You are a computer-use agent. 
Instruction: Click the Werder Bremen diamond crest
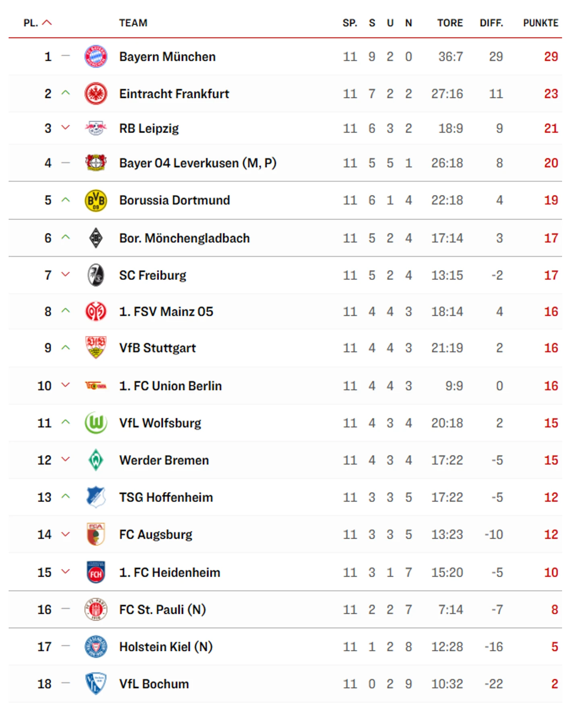coord(96,460)
